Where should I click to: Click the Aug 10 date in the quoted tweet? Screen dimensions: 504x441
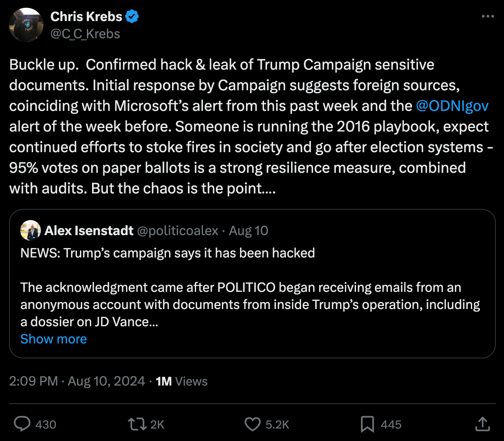(x=249, y=230)
